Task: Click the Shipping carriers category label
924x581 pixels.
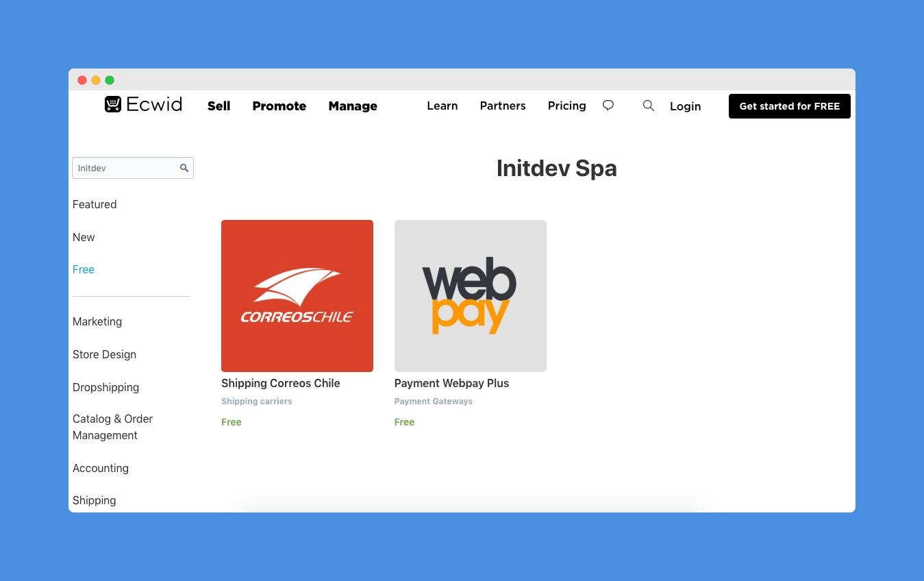Action: pos(257,401)
